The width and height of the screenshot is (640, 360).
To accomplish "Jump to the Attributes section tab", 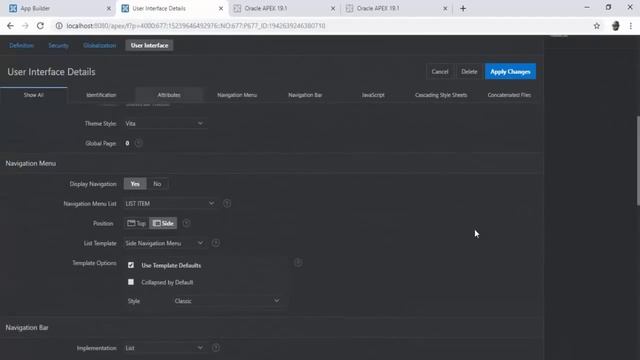I will click(169, 95).
